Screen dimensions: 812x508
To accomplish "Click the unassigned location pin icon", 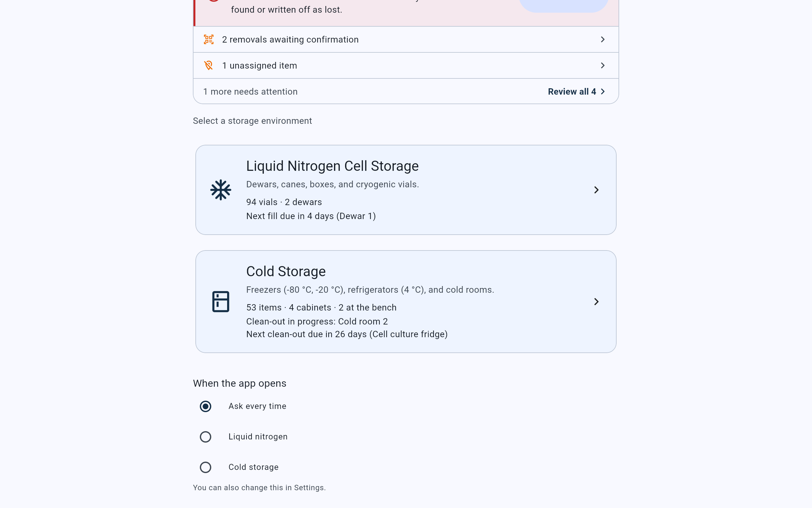I will (x=208, y=65).
